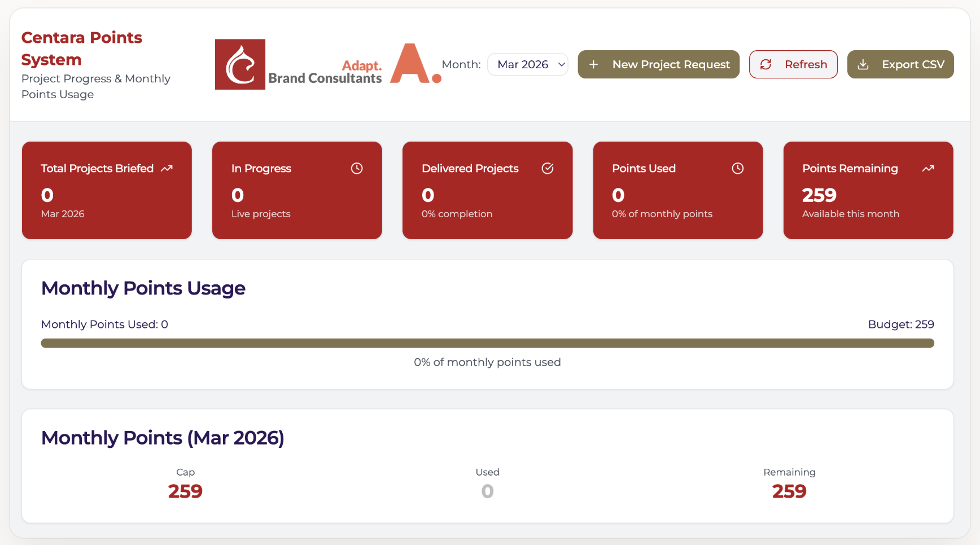Click the trend icon on Points Remaining card
The width and height of the screenshot is (980, 545).
pos(928,168)
